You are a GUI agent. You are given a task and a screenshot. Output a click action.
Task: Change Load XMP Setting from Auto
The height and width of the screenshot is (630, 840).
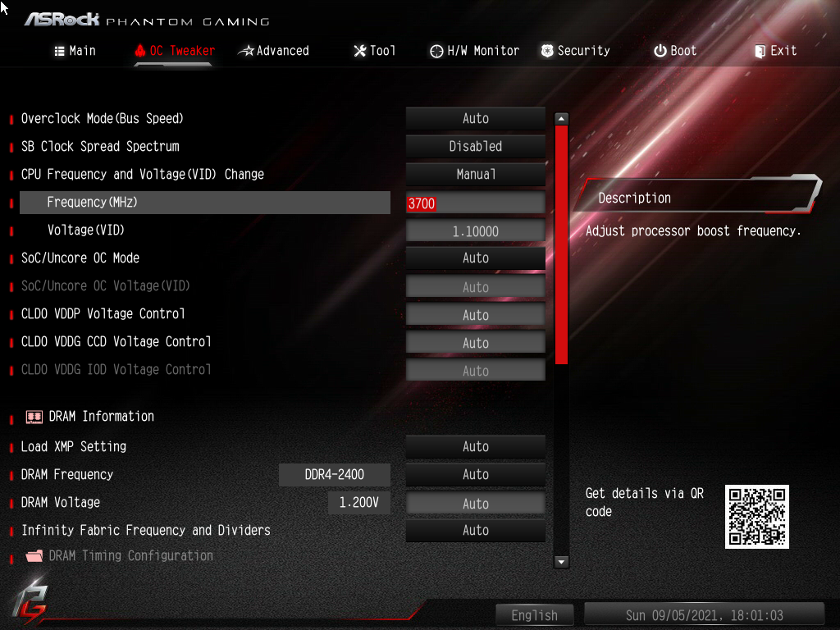coord(475,446)
